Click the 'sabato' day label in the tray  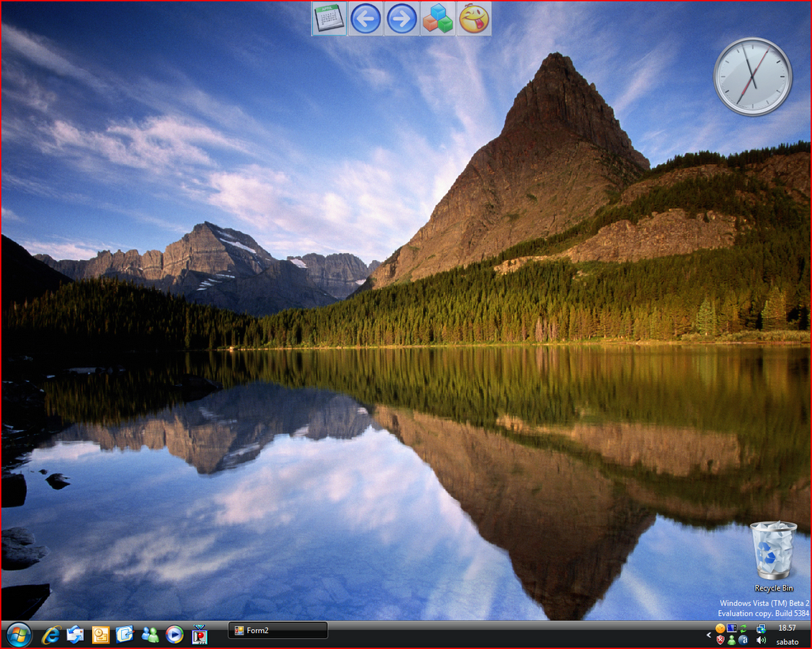(x=787, y=642)
